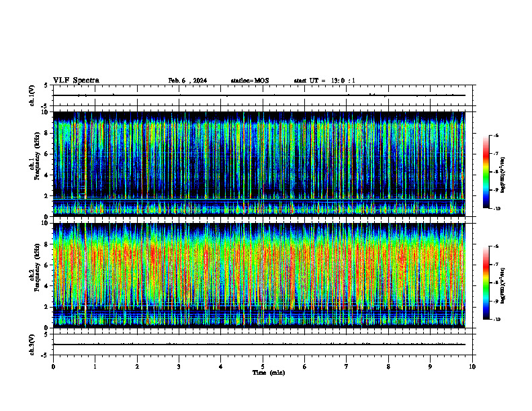The image size is (532, 411).
Task: Click the "5" time axis tick label
Action: (x=263, y=367)
